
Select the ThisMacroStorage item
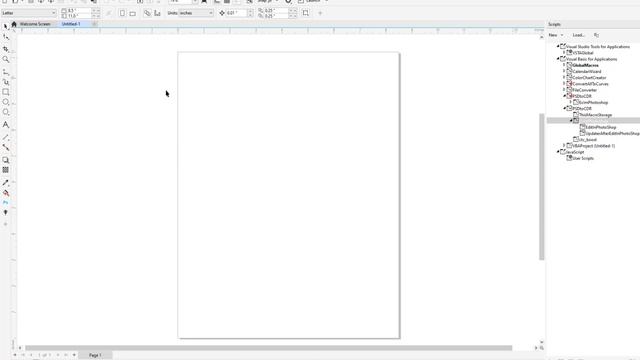click(595, 115)
